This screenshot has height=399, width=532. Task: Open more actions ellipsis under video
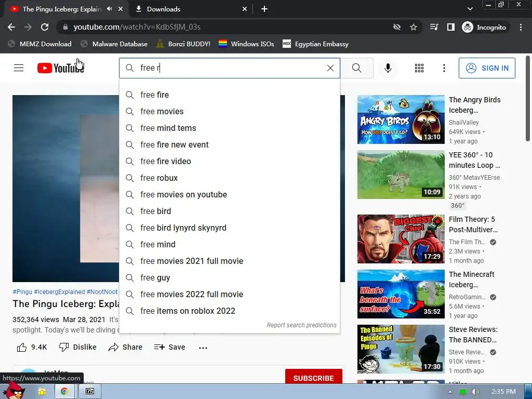pyautogui.click(x=203, y=348)
